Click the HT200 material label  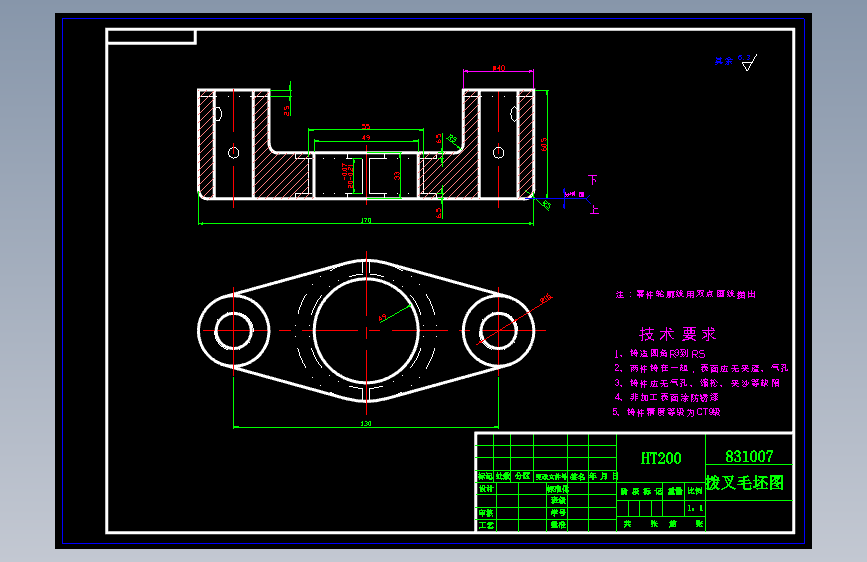pyautogui.click(x=661, y=458)
